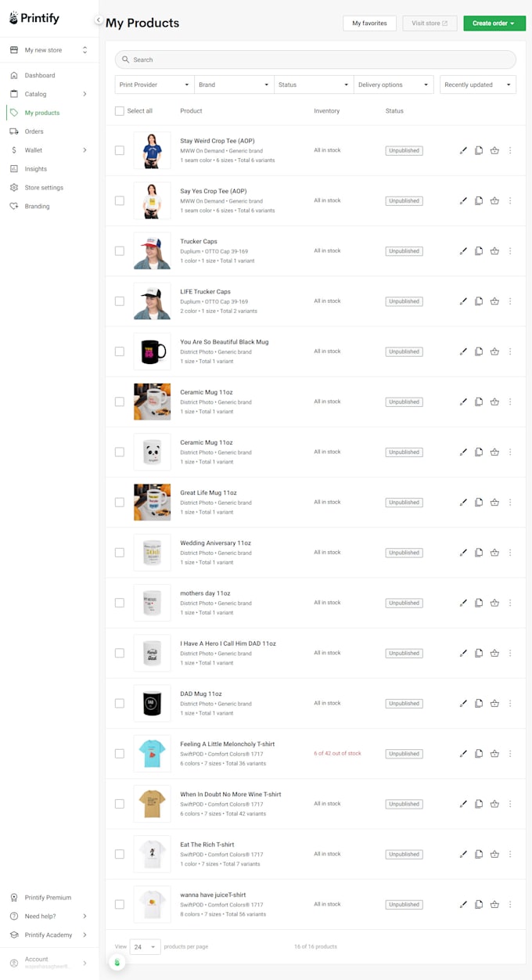
Task: Click the product search field
Action: 315,59
